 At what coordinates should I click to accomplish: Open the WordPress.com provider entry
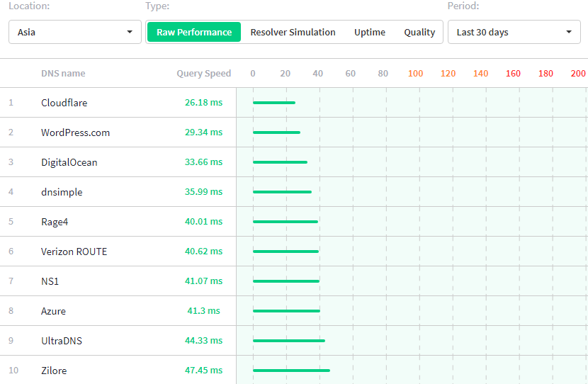75,132
